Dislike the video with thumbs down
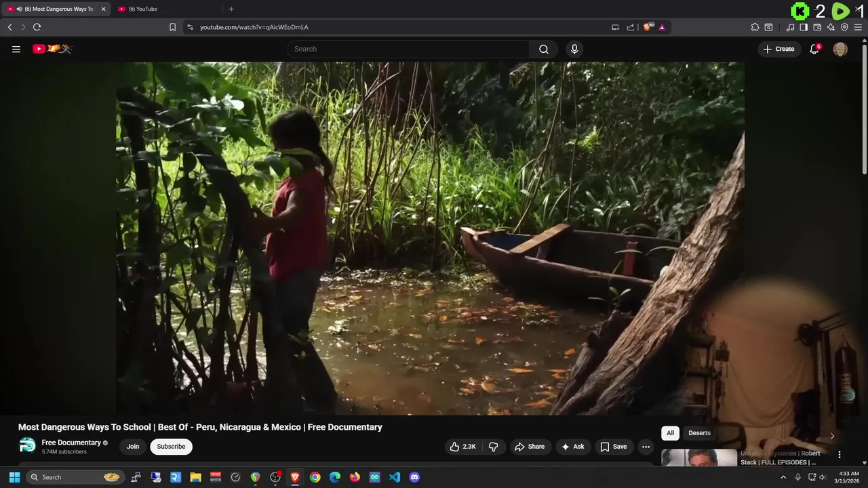The width and height of the screenshot is (868, 488). click(493, 447)
